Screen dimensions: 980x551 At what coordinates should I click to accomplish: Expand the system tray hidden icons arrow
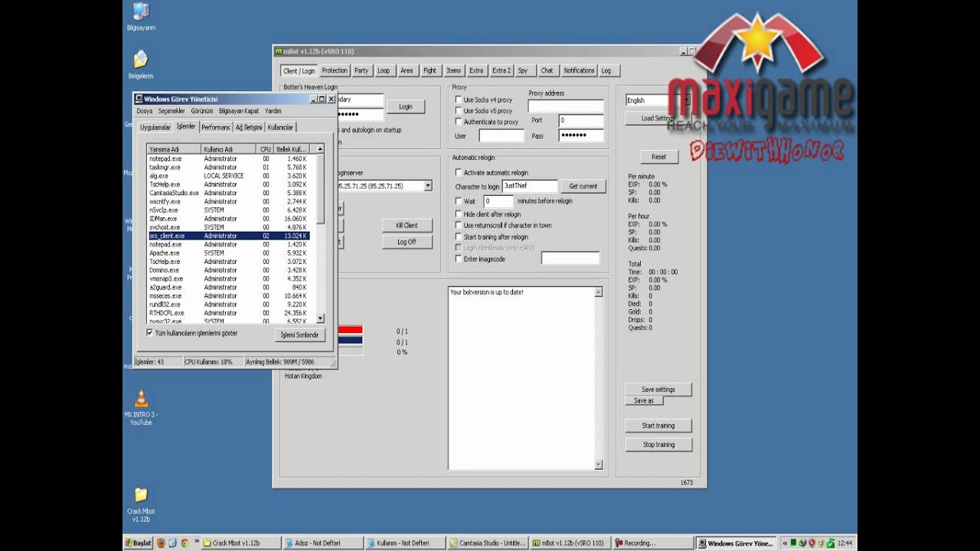785,543
